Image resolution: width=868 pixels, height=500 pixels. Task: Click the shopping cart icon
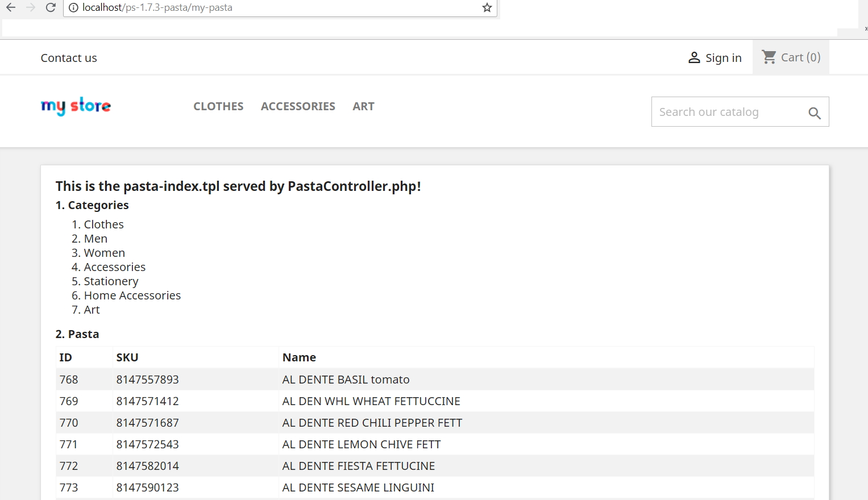coord(769,57)
